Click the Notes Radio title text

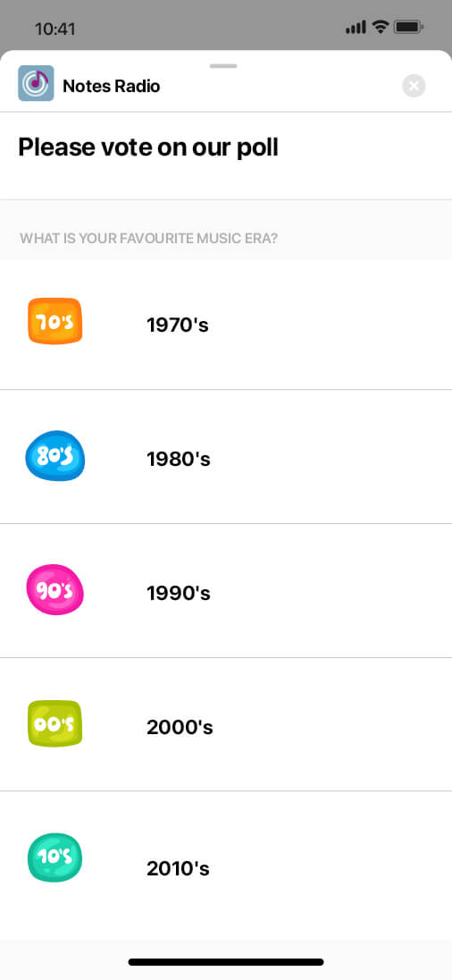(112, 86)
